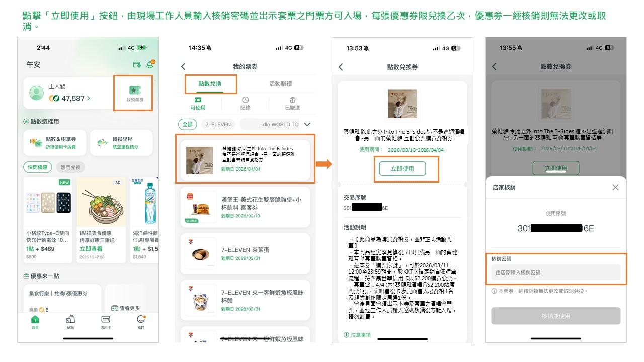Go to 首頁 in bottom navigation
The image size is (644, 362).
35,322
